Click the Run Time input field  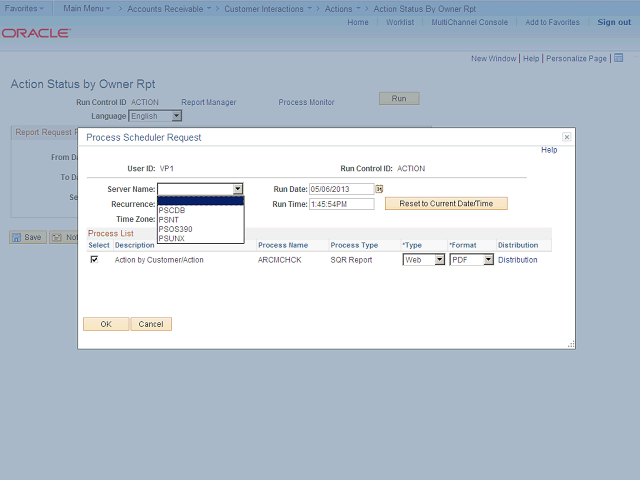[x=342, y=204]
